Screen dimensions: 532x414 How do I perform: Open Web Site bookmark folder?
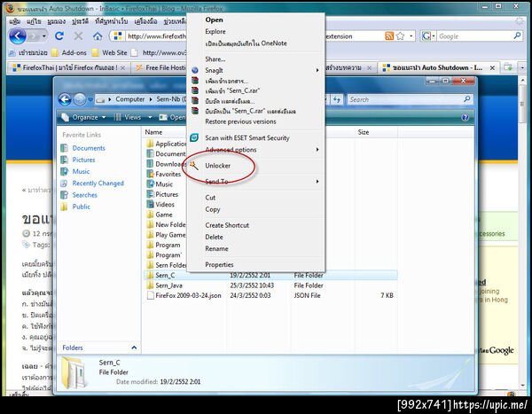[110, 52]
